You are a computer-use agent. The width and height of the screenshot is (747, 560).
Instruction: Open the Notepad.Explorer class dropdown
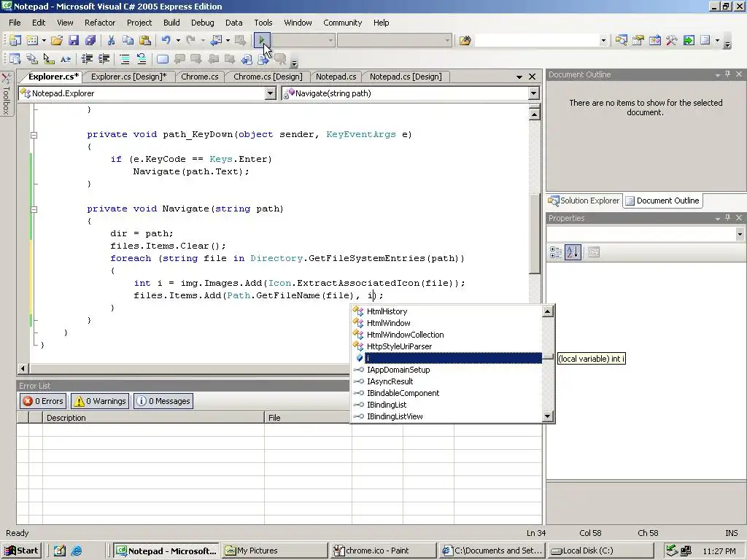point(270,93)
